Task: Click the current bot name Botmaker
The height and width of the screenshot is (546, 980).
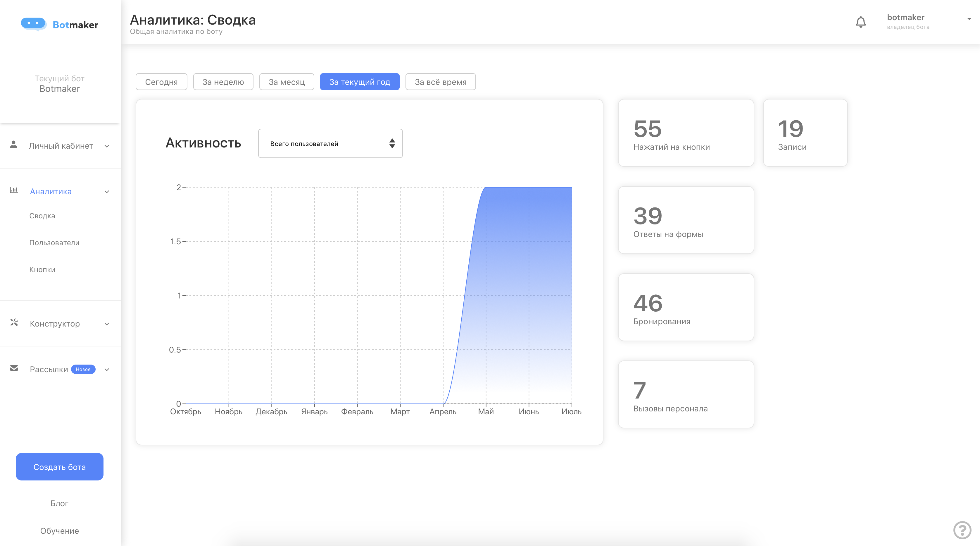Action: pos(59,89)
